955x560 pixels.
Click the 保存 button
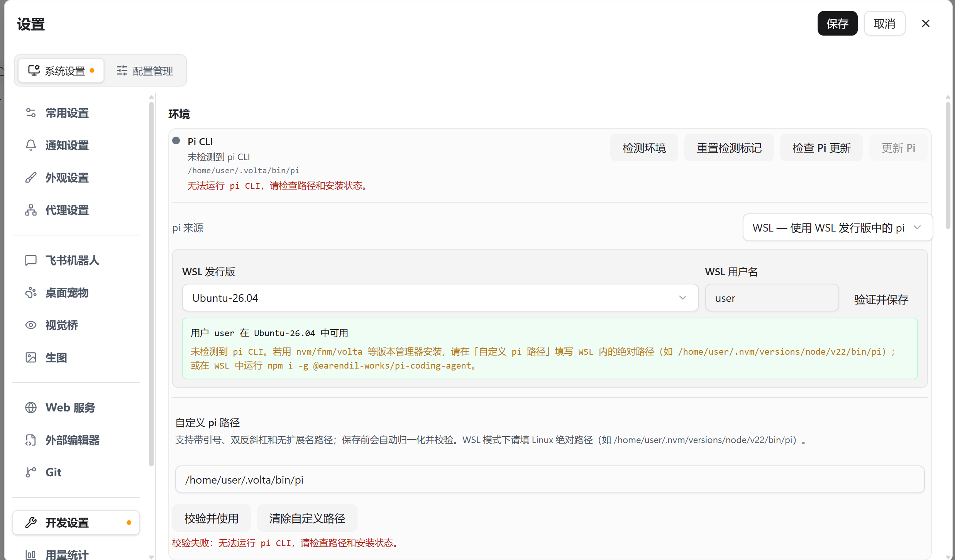(837, 24)
